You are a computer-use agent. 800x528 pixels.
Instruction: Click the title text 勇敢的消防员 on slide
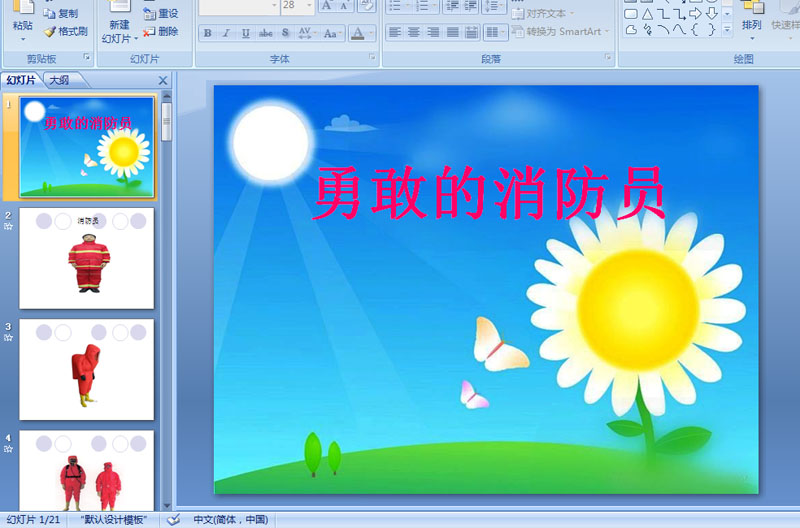(489, 193)
